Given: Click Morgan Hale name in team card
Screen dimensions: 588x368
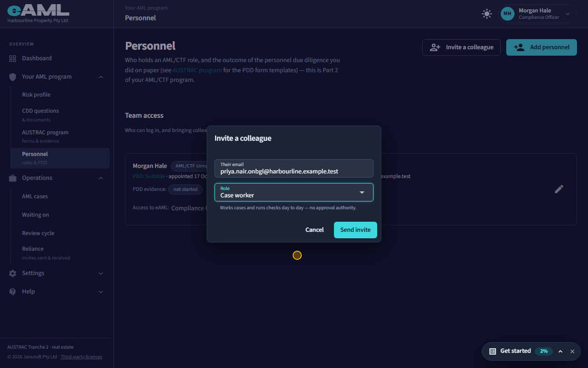Looking at the screenshot, I should (150, 166).
